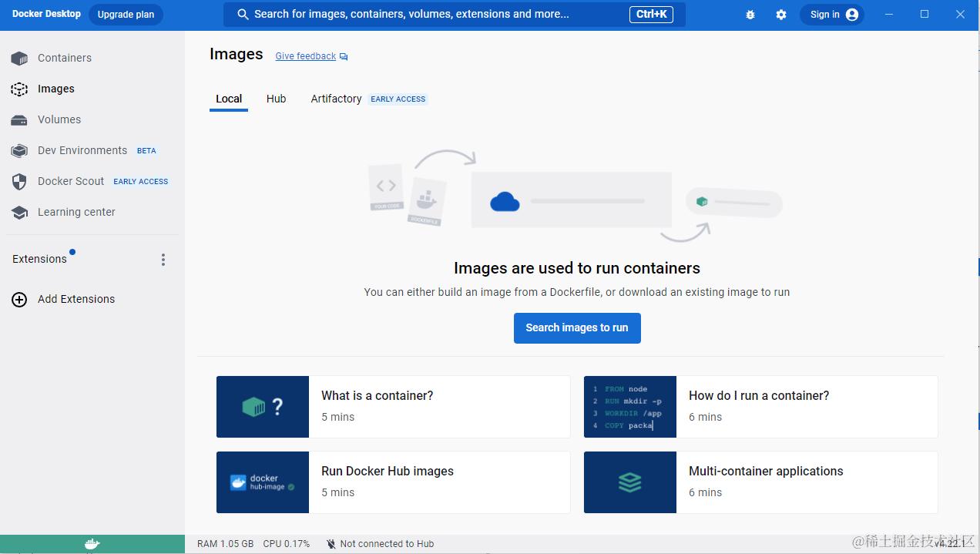Click the EARLY ACCESS badge beside Docker Scout
The width and height of the screenshot is (980, 554).
pos(141,182)
